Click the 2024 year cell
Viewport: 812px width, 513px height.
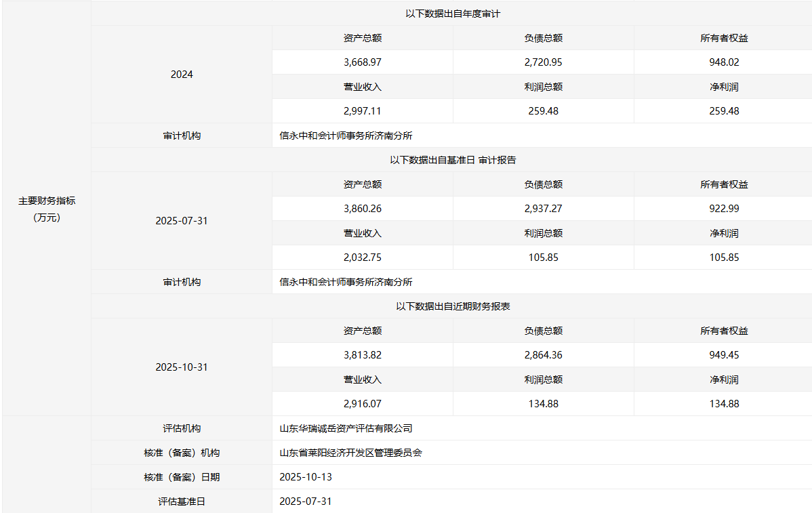182,75
